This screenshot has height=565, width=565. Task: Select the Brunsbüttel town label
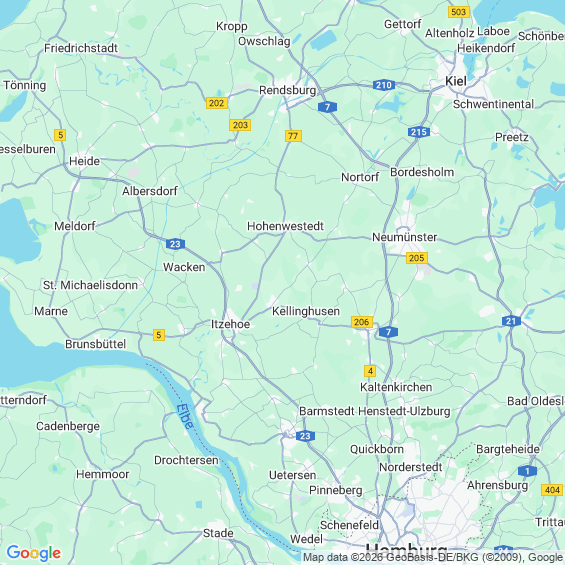(x=95, y=344)
